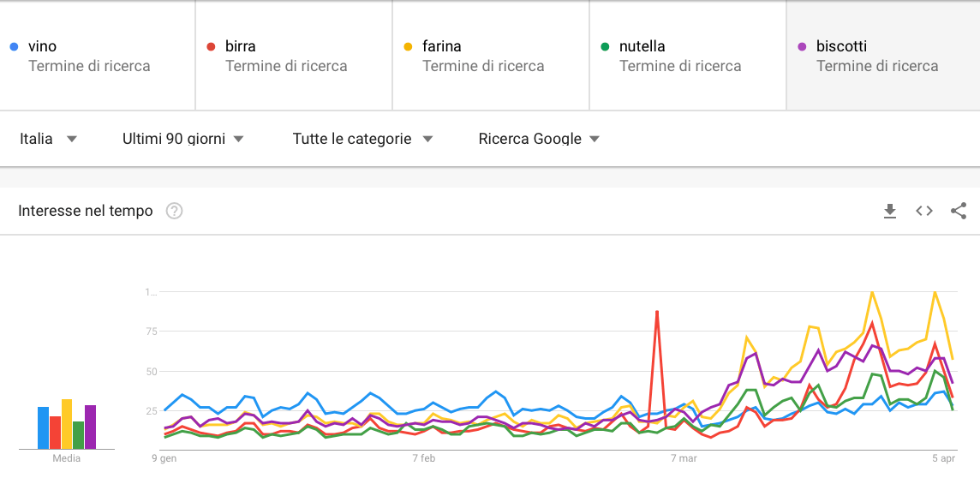This screenshot has height=478, width=980.
Task: Click the green dot next to nutella
Action: (605, 46)
